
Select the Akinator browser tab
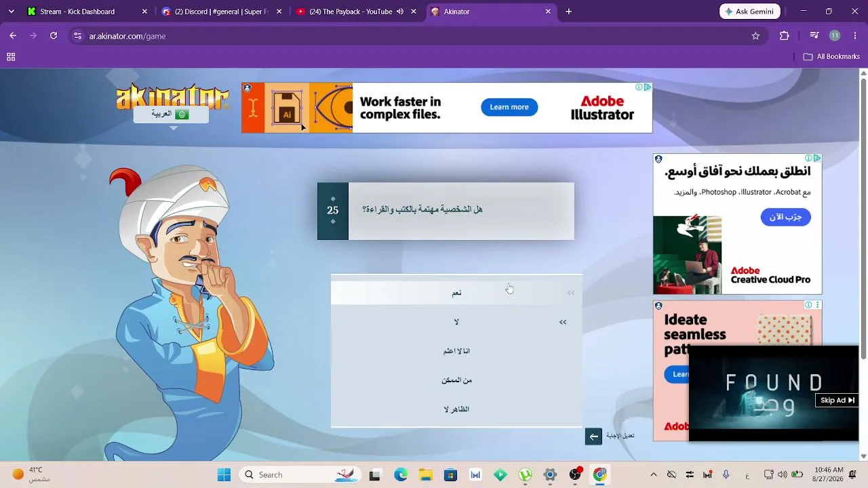(492, 12)
